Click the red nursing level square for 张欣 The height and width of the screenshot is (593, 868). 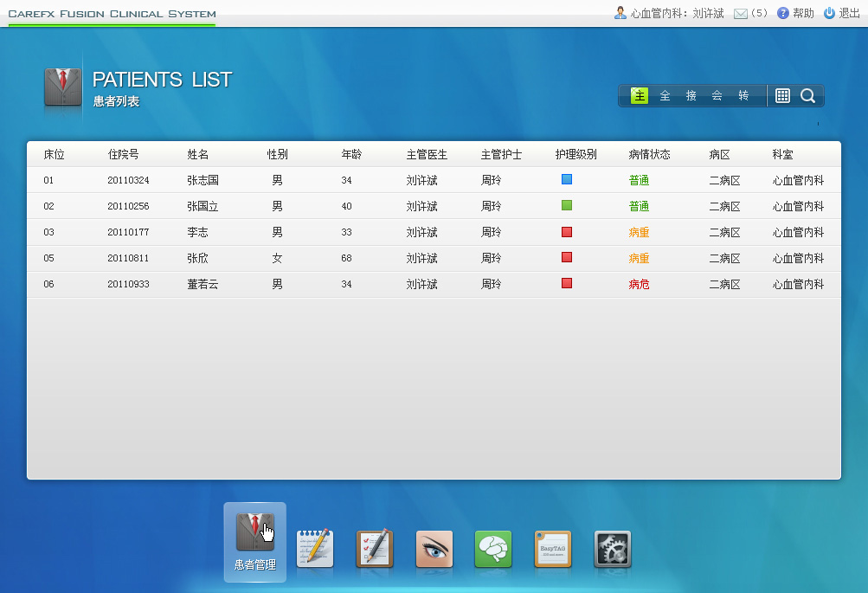[x=566, y=257]
